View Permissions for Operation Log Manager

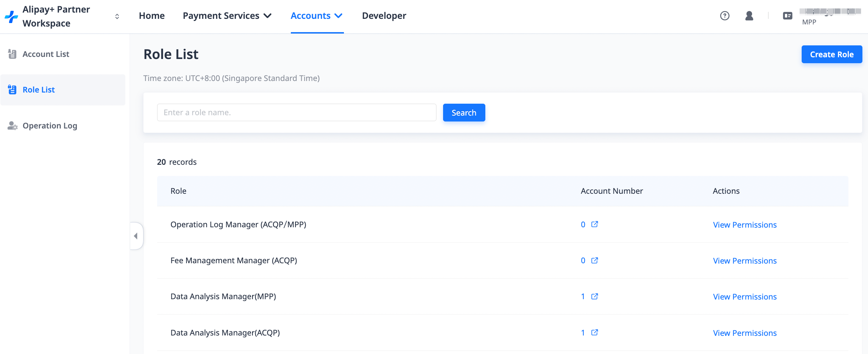(744, 225)
